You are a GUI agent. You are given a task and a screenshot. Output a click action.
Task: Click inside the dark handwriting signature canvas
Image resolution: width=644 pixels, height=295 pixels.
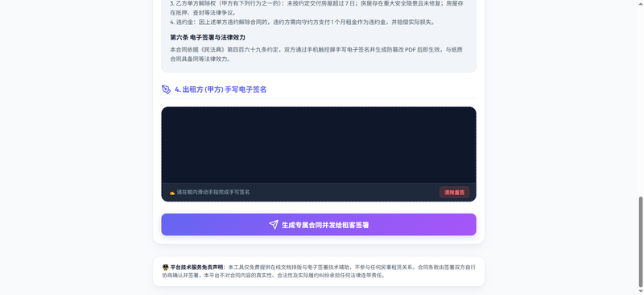(x=319, y=145)
